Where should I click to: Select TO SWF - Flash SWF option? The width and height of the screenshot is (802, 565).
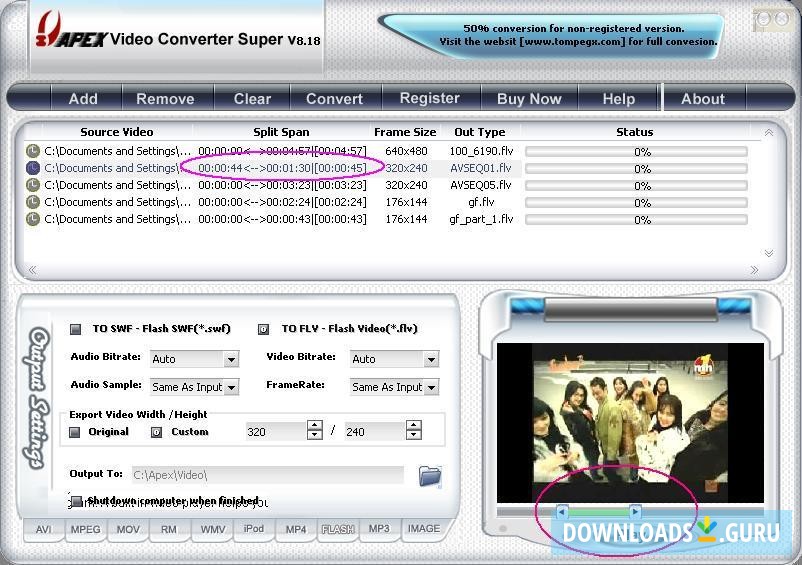pos(76,329)
